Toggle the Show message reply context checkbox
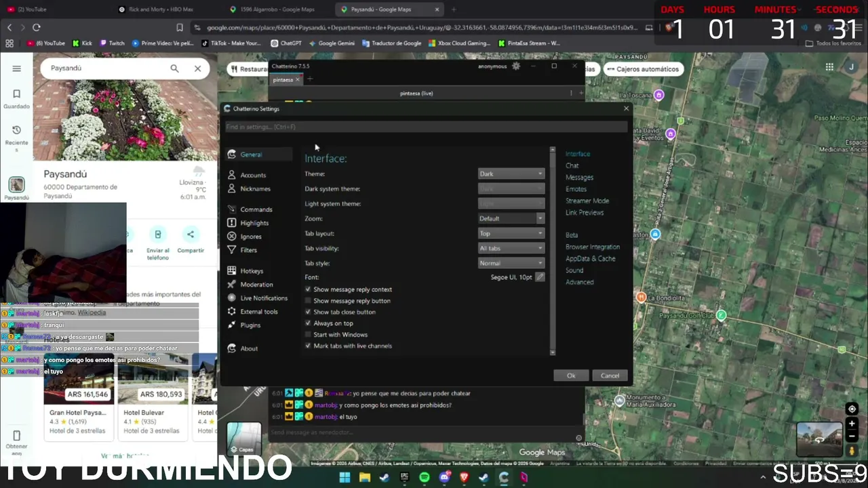The image size is (868, 488). (308, 289)
